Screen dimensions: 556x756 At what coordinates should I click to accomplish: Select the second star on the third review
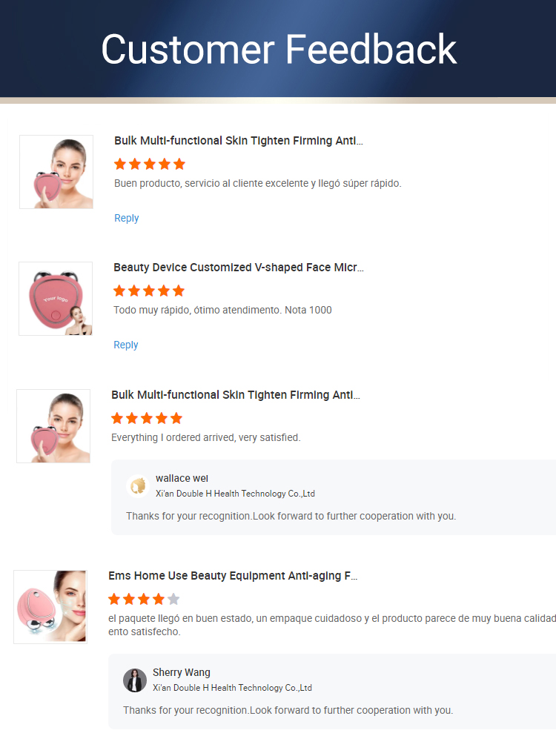click(132, 417)
